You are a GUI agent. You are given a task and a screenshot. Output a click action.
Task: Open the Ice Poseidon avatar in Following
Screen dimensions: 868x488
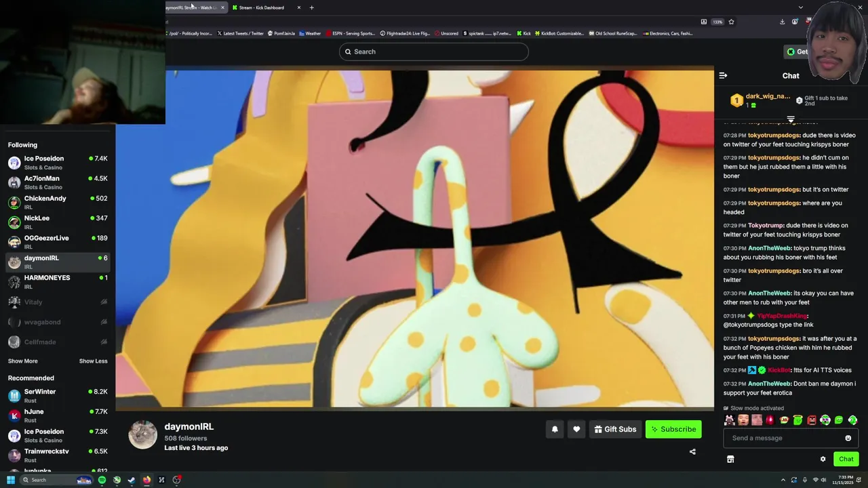pyautogui.click(x=14, y=163)
